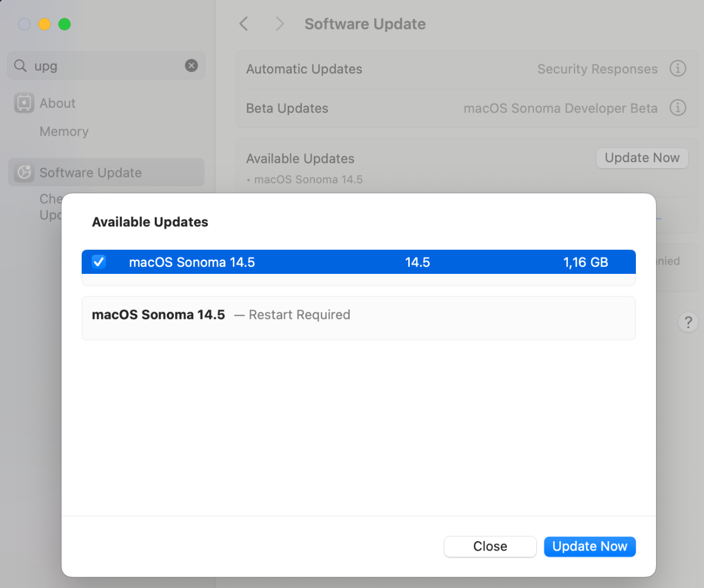This screenshot has width=704, height=588.
Task: Open Beta Updates info button
Action: tap(677, 108)
